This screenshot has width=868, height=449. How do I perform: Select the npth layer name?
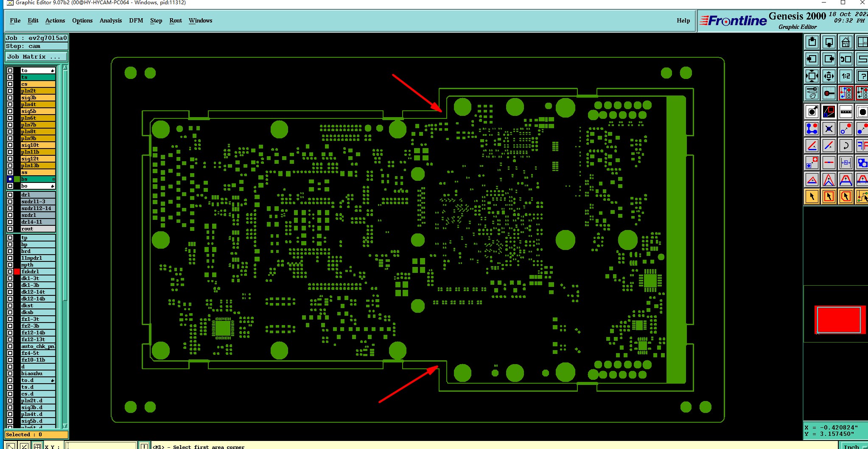38,265
